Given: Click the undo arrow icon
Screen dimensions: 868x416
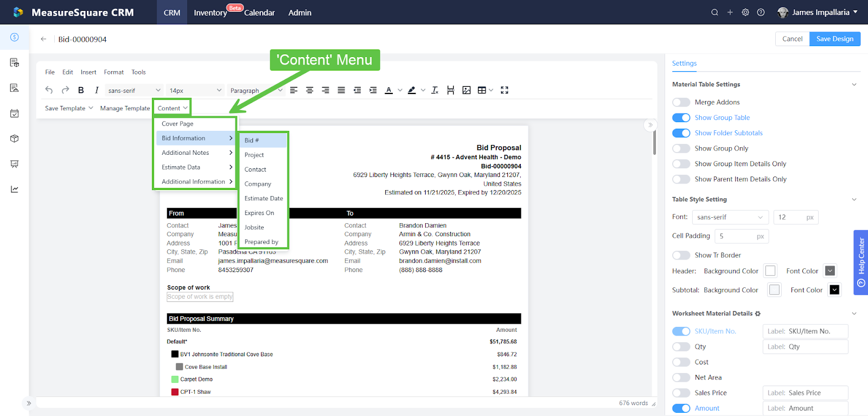Looking at the screenshot, I should pos(49,90).
